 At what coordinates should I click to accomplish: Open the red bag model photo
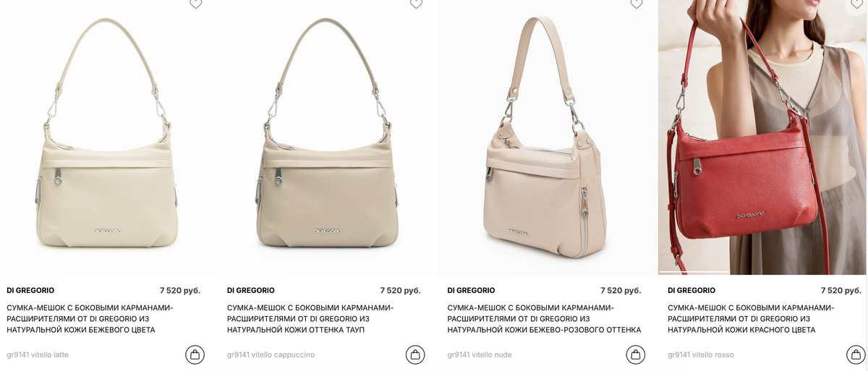(x=763, y=137)
